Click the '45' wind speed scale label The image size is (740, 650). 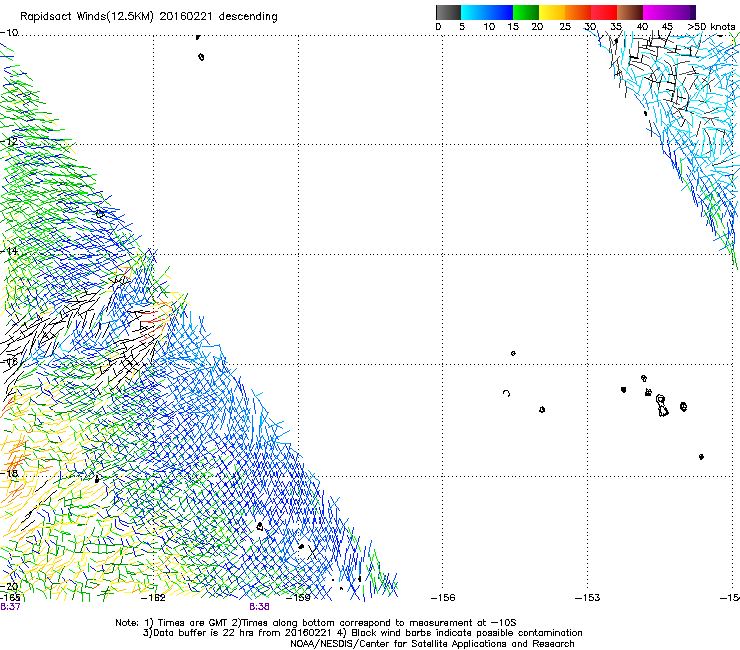point(667,26)
